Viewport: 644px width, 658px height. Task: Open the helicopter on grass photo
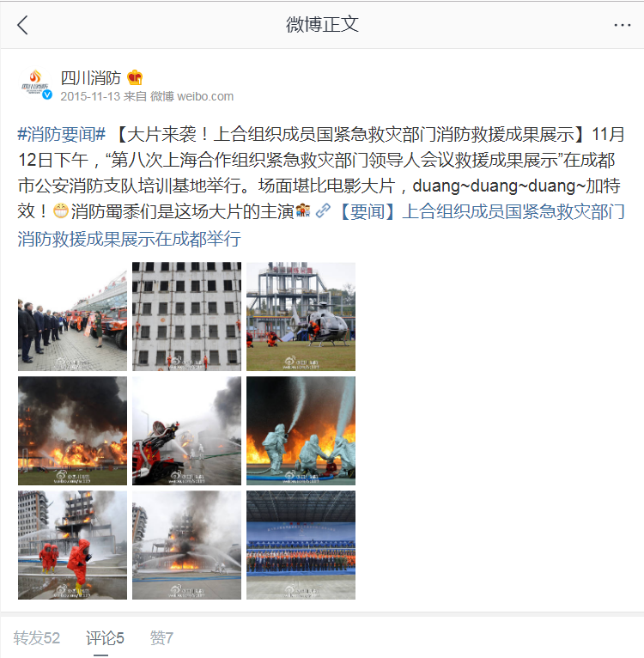click(301, 316)
